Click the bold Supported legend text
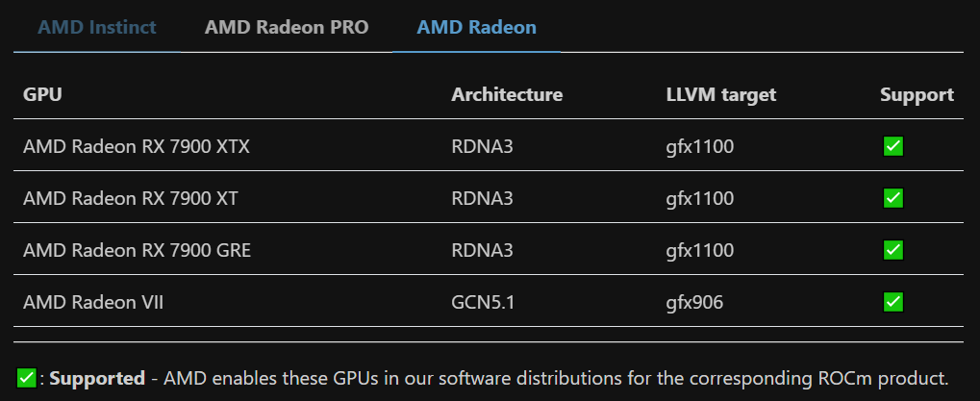980x401 pixels. coord(97,378)
